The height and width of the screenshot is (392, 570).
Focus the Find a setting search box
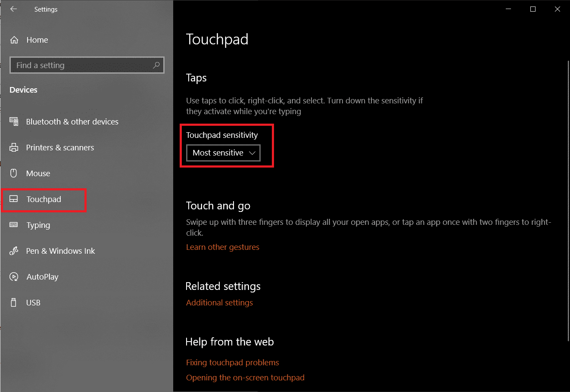point(82,65)
